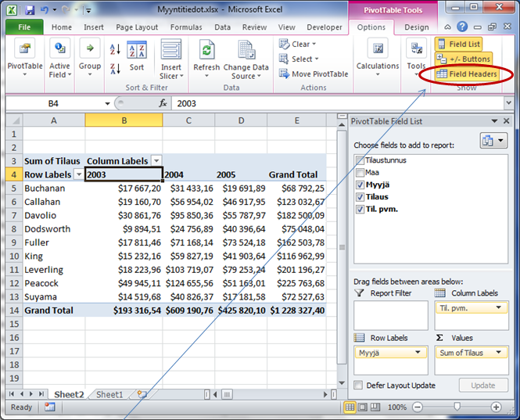The width and height of the screenshot is (520, 420).
Task: Toggle the Field Headers button
Action: 466,74
